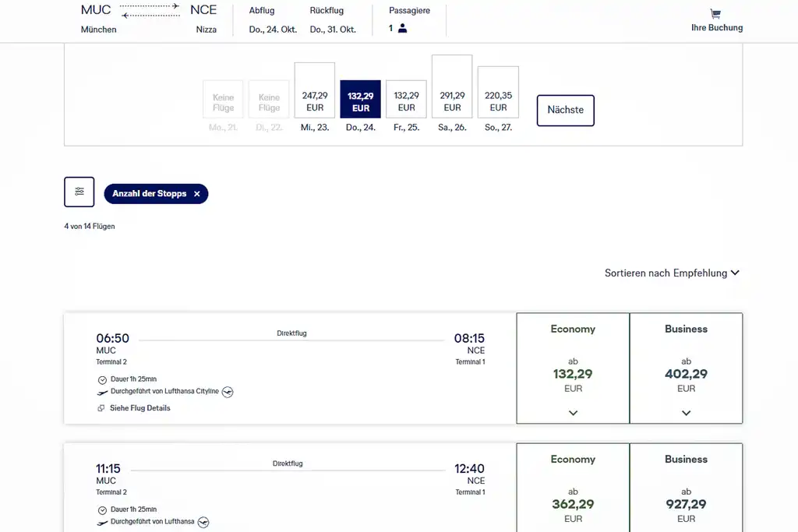
Task: Open the shopping cart icon
Action: (x=715, y=14)
